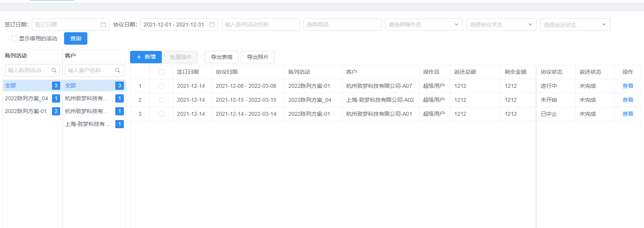Click count badge beside 2022陈列方案_04
644x228 pixels.
tap(56, 98)
